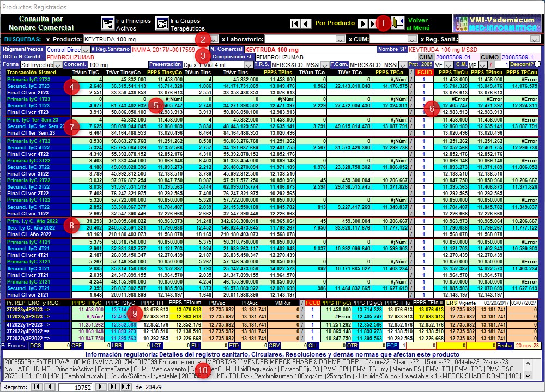Expand the Forma Sol.Inyectab dropdown
Screen dimensions: 545x392
[58, 65]
